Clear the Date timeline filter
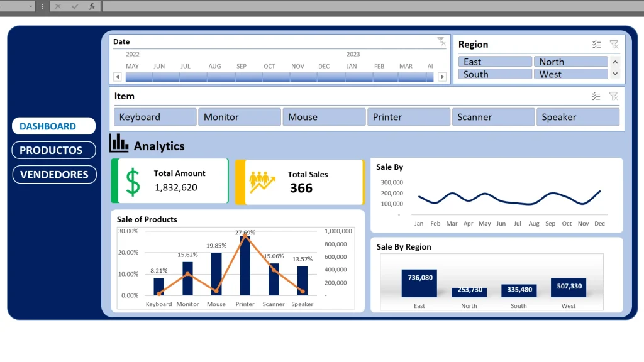 point(442,41)
